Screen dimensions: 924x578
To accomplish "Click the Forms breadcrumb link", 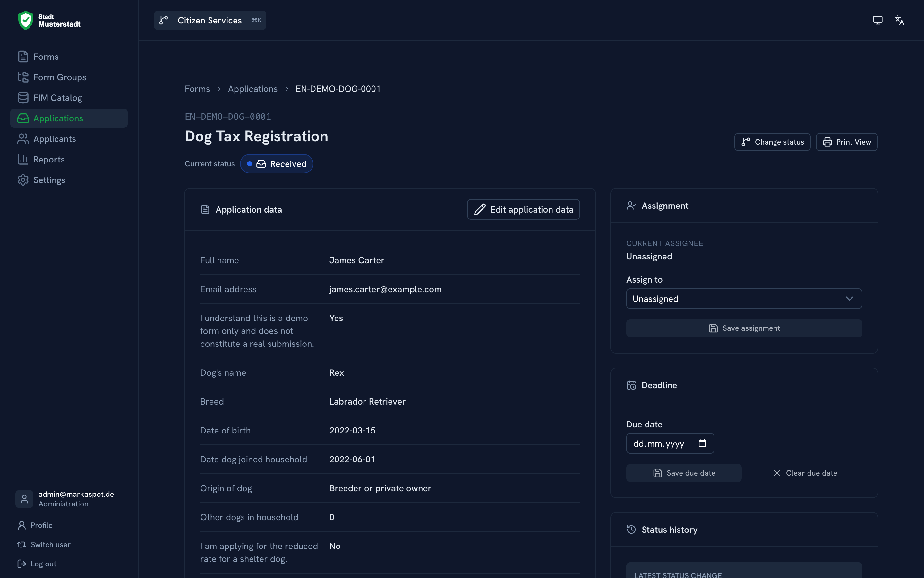I will pos(197,89).
